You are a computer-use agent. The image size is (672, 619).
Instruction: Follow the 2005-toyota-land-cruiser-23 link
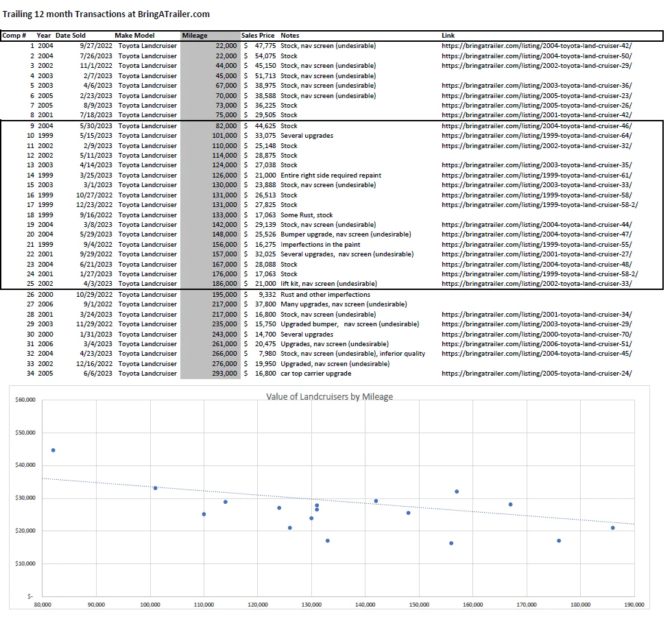536,96
